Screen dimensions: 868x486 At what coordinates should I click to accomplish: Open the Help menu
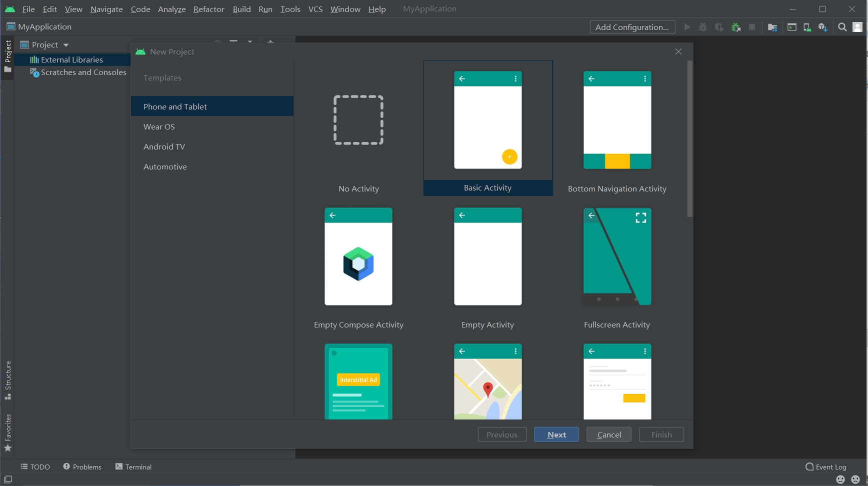click(377, 9)
